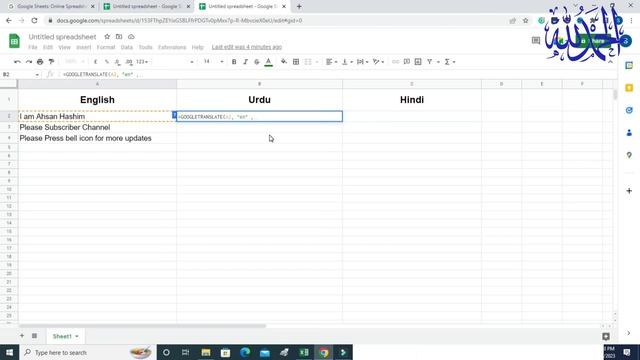This screenshot has width=640, height=360.
Task: Select the Urdu header cell
Action: (x=260, y=100)
